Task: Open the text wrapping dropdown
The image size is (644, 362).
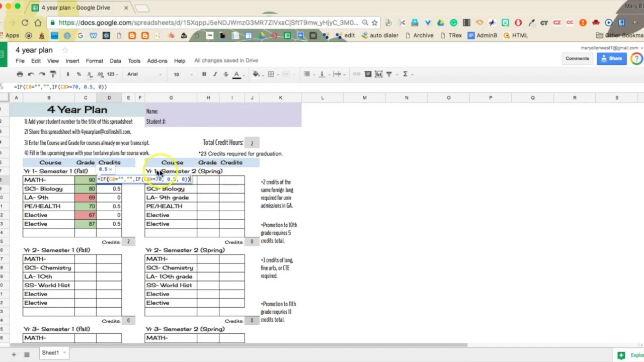Action: click(x=338, y=74)
